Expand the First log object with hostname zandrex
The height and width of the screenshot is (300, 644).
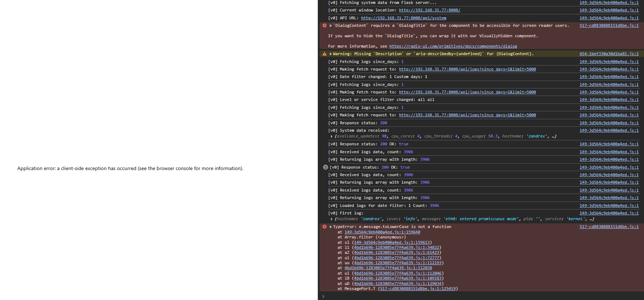(x=332, y=219)
